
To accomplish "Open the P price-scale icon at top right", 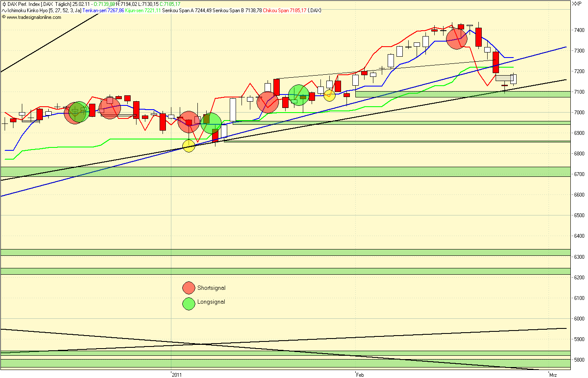I will coord(580,3).
